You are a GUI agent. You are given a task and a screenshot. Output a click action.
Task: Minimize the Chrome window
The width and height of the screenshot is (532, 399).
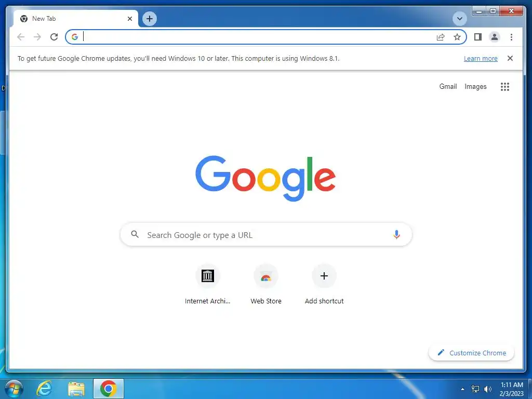pyautogui.click(x=479, y=11)
